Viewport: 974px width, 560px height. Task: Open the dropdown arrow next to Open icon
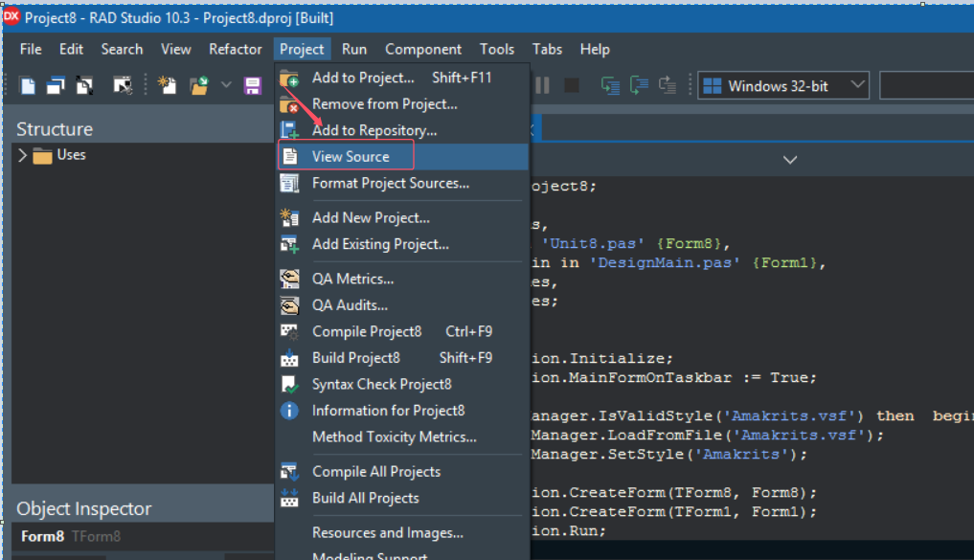(x=226, y=85)
